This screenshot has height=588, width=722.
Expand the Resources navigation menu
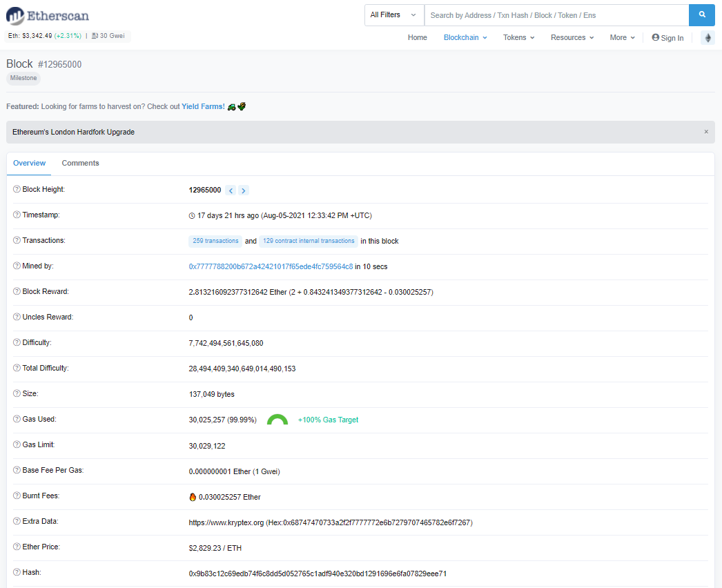pos(572,38)
